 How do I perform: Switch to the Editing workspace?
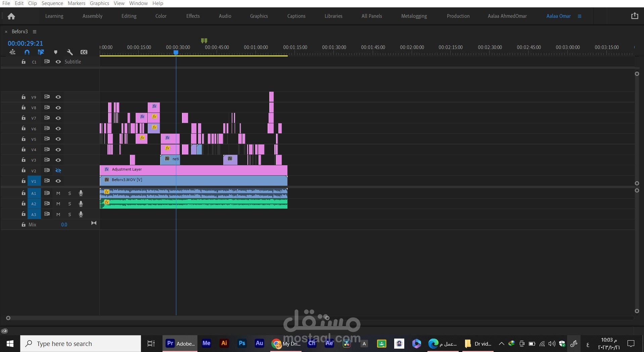coord(129,16)
